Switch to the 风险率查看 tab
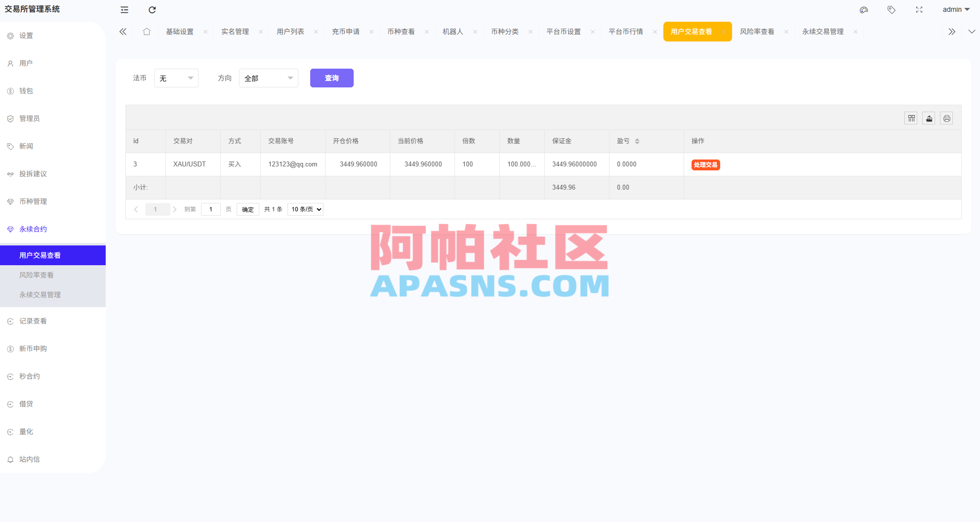Viewport: 980px width, 522px height. 757,31
